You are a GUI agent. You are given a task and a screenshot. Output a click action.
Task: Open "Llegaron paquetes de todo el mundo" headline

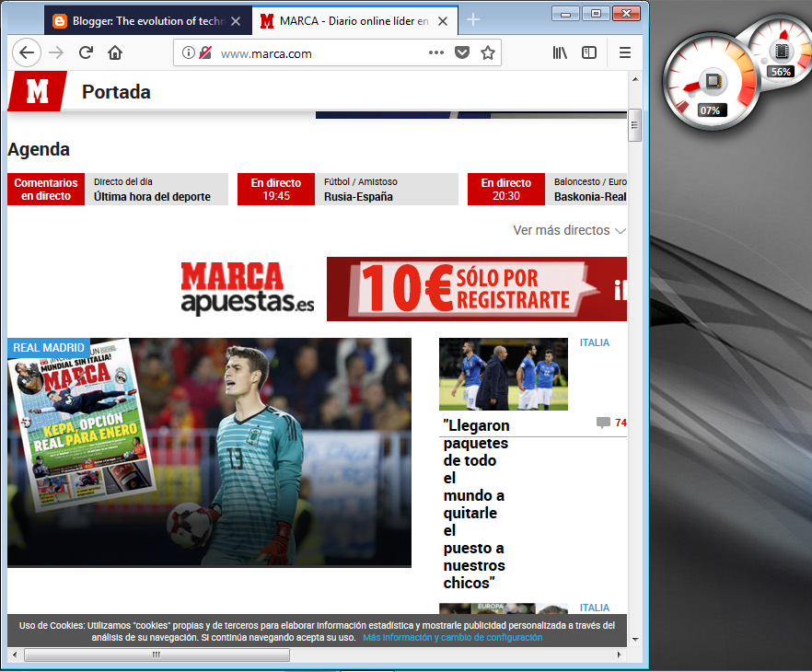476,504
